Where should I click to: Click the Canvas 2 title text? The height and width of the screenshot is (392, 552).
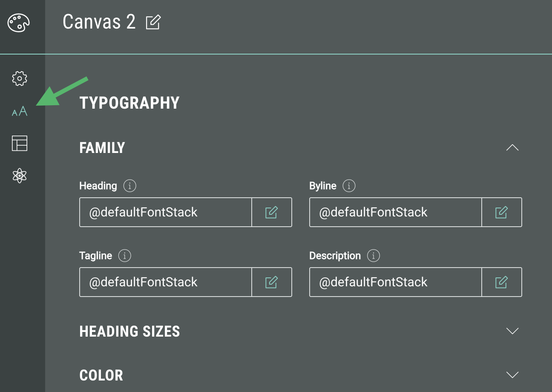click(x=99, y=22)
